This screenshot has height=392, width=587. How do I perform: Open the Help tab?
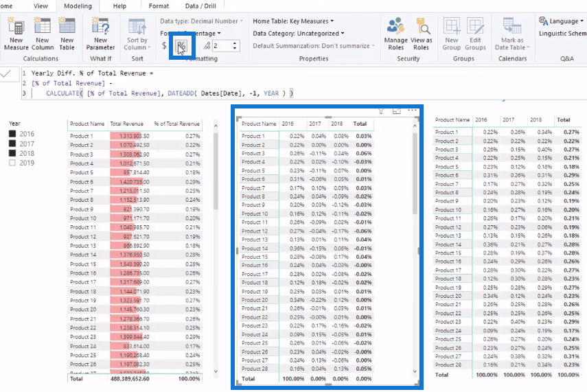tap(119, 6)
